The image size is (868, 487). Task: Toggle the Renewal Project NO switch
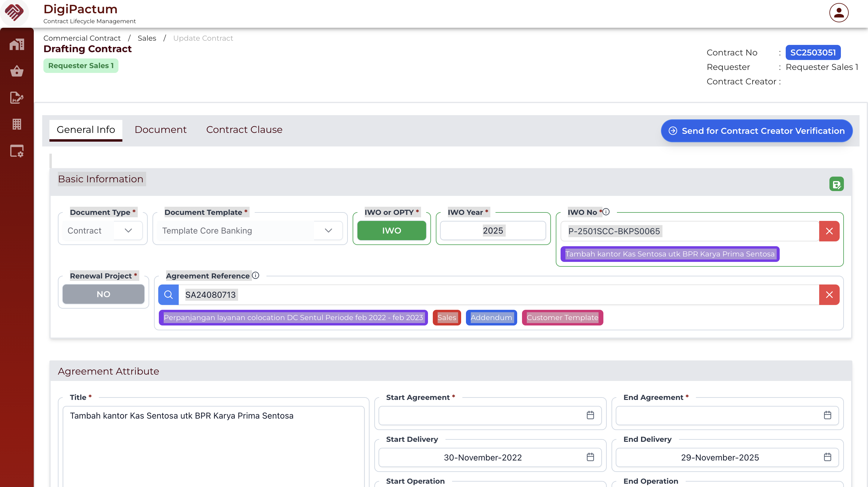tap(103, 294)
